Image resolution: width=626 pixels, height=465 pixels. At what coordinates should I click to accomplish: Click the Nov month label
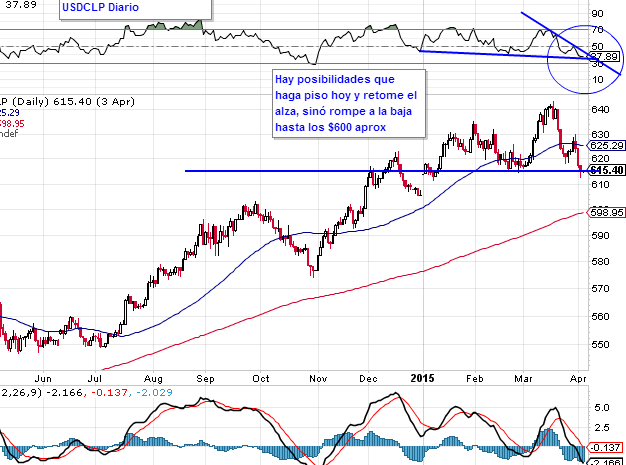pyautogui.click(x=318, y=378)
